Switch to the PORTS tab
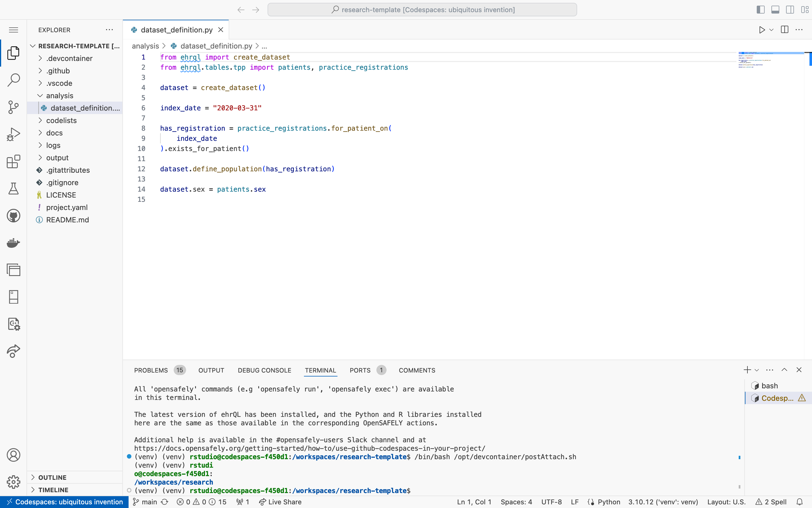Screen dimensions: 812x508 click(x=360, y=370)
